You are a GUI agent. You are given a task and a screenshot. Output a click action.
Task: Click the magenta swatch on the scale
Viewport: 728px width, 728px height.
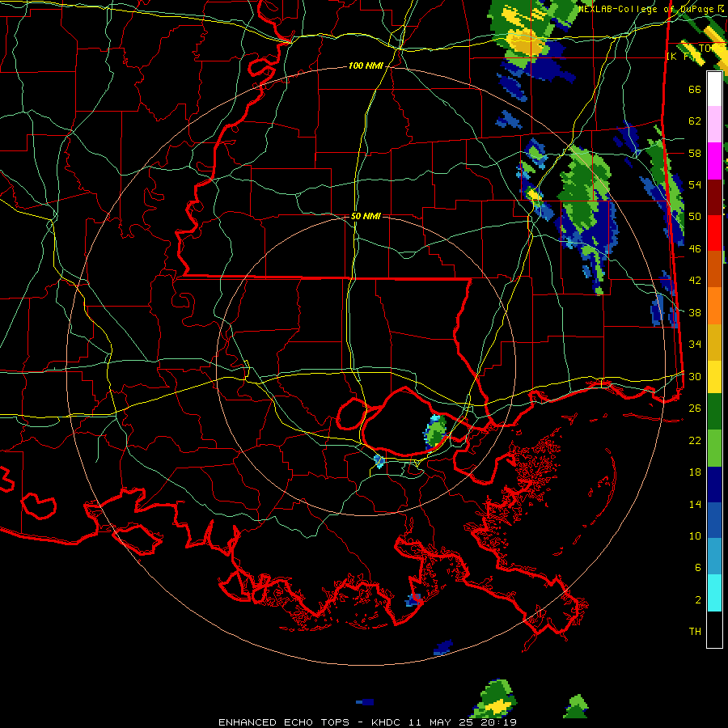coord(714,161)
